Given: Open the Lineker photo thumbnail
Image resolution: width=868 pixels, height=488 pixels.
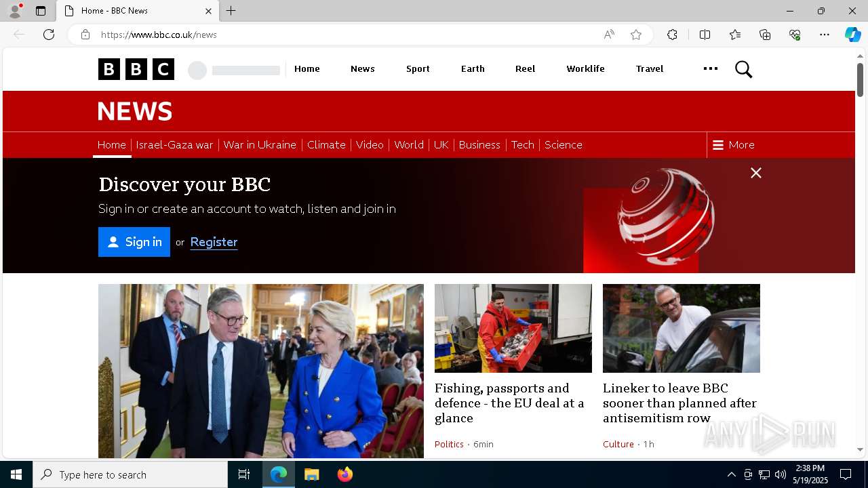Looking at the screenshot, I should point(682,328).
